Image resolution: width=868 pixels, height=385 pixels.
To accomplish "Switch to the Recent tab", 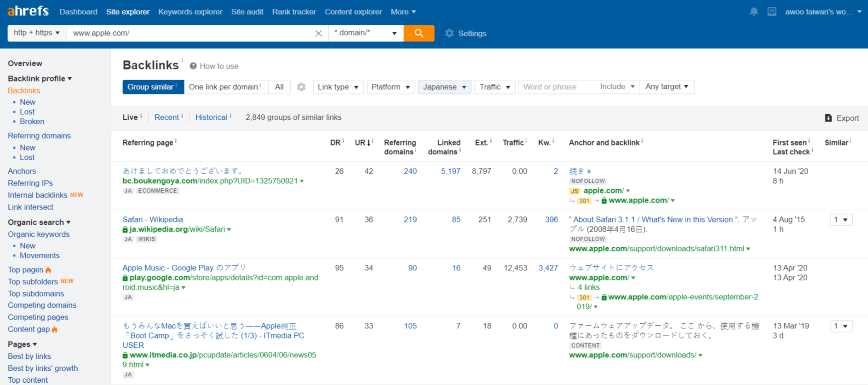I will click(167, 117).
